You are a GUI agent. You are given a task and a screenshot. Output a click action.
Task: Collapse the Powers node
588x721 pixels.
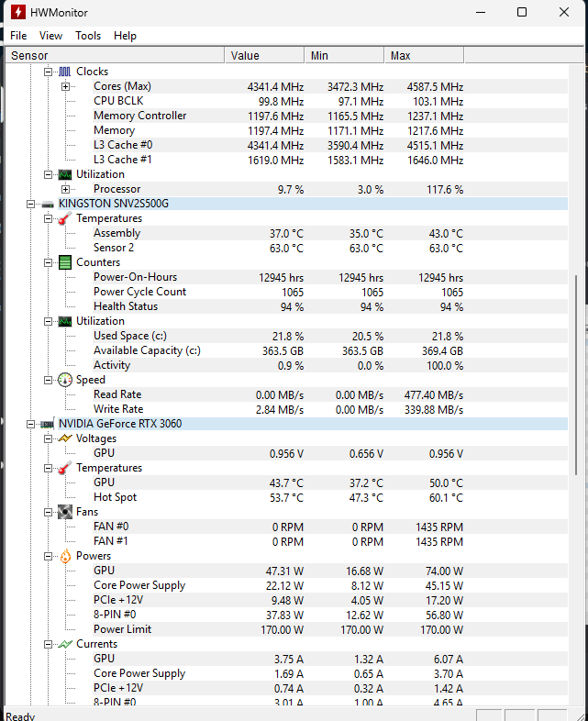pyautogui.click(x=48, y=556)
